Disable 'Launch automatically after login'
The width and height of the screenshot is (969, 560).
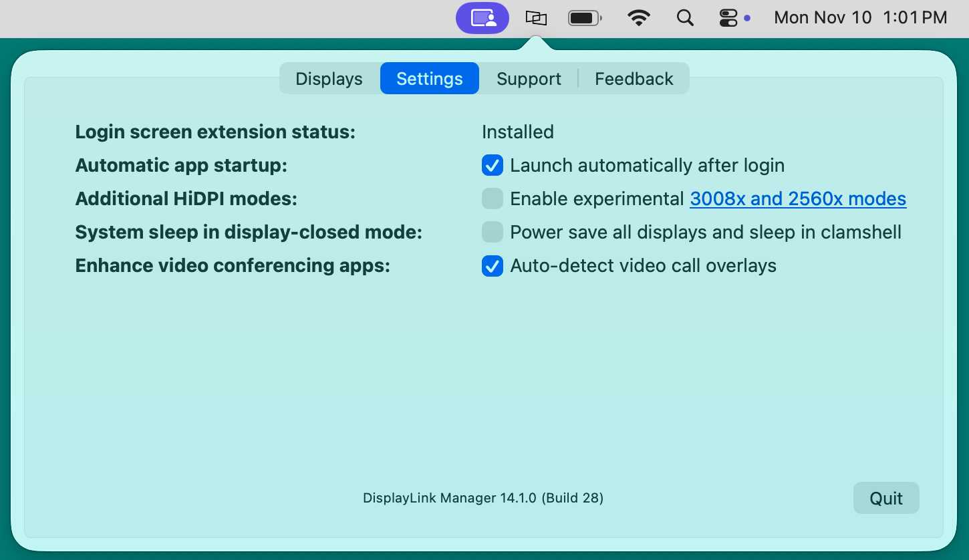coord(493,165)
